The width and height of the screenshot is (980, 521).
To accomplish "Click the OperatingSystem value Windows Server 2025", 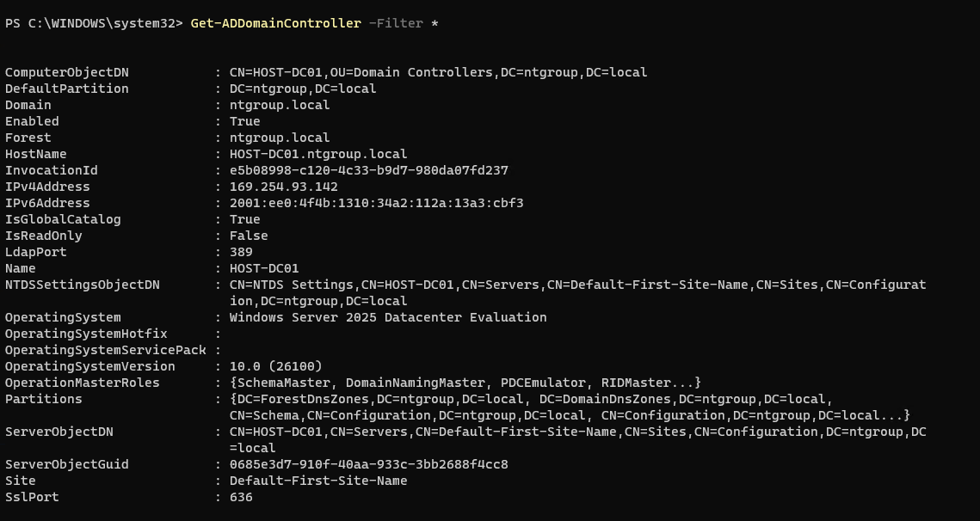I will pyautogui.click(x=387, y=317).
